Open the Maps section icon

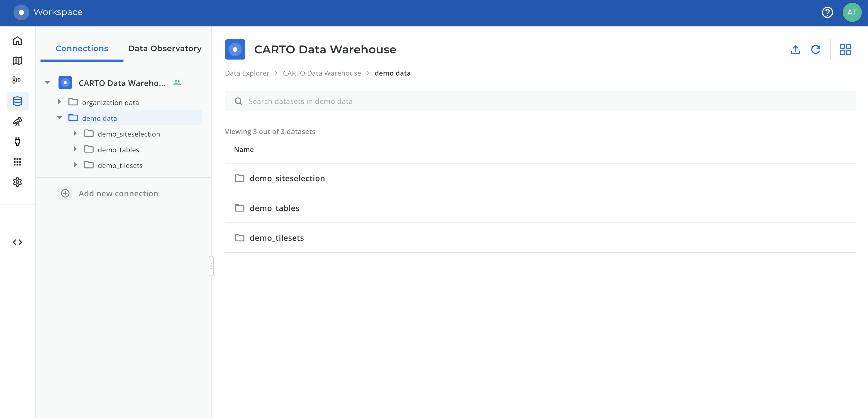pyautogui.click(x=17, y=61)
